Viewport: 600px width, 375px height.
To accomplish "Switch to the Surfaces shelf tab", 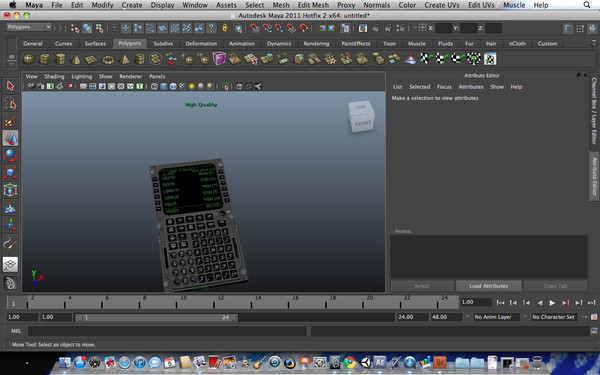I will click(x=95, y=44).
